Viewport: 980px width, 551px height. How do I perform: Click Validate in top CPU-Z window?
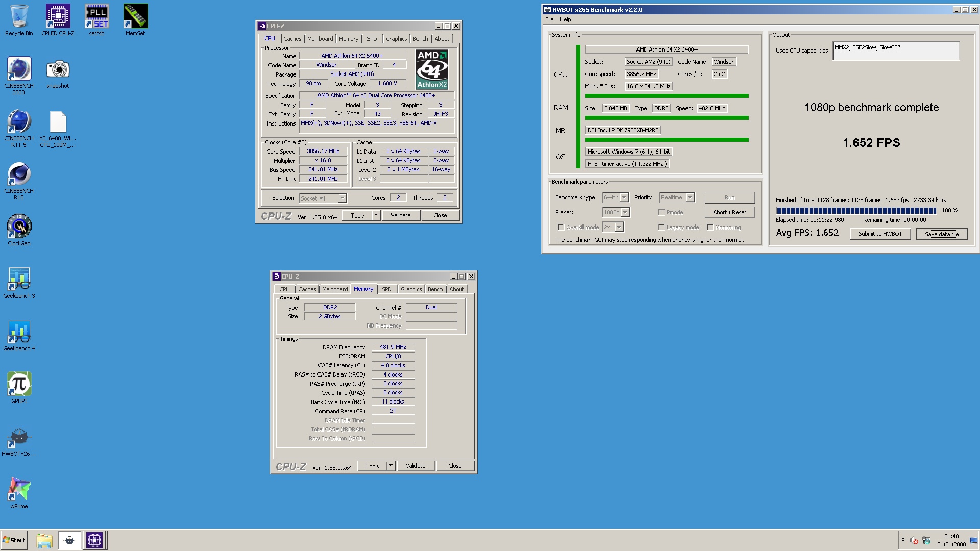401,215
